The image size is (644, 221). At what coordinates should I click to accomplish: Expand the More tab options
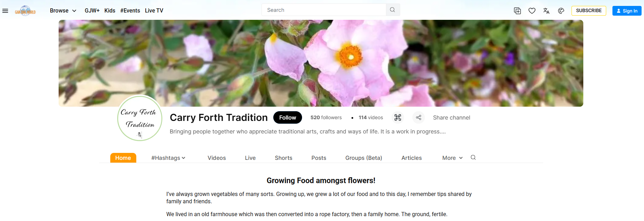(x=452, y=158)
